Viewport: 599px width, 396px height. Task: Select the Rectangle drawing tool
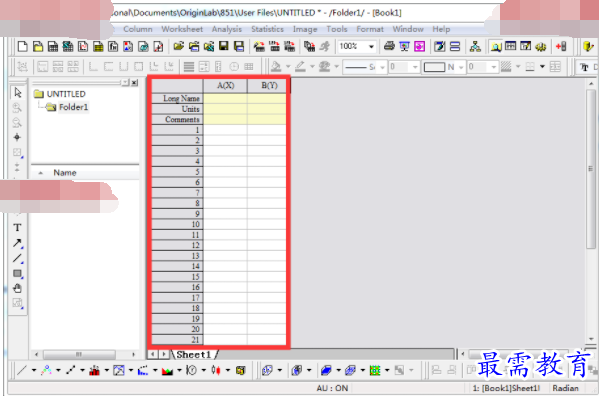[x=17, y=273]
